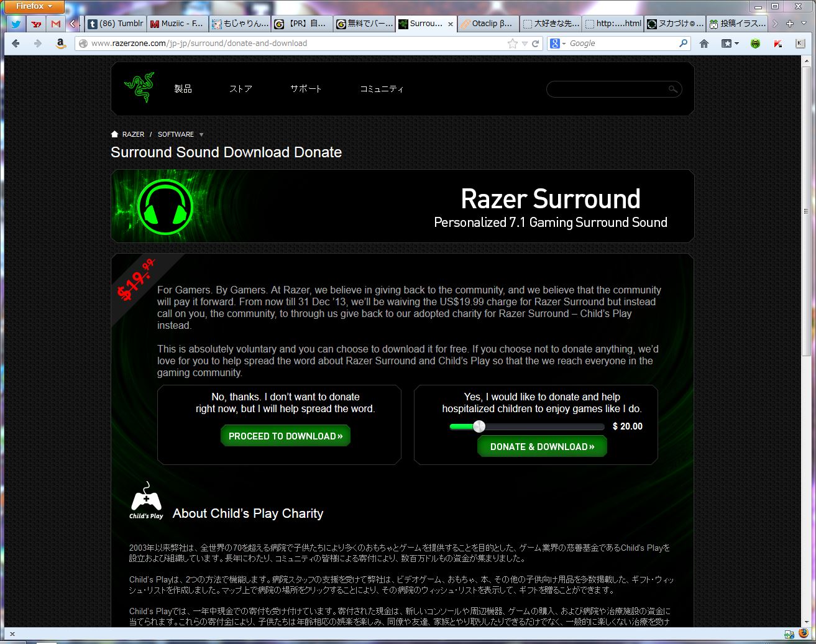This screenshot has width=816, height=644.
Task: Switch to the http:....html tab
Action: coord(613,24)
